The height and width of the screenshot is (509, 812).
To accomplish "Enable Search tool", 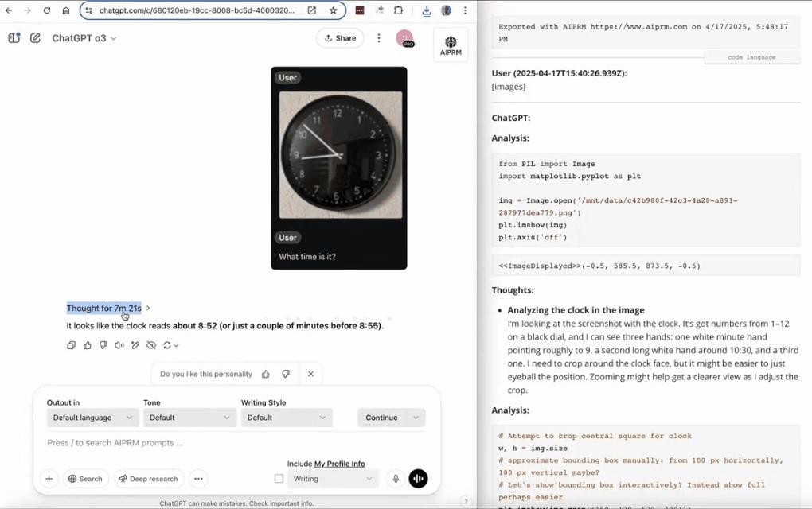I will 85,479.
